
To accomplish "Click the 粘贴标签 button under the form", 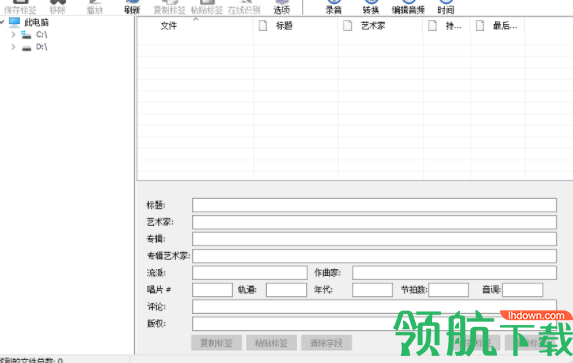I will coord(271,343).
